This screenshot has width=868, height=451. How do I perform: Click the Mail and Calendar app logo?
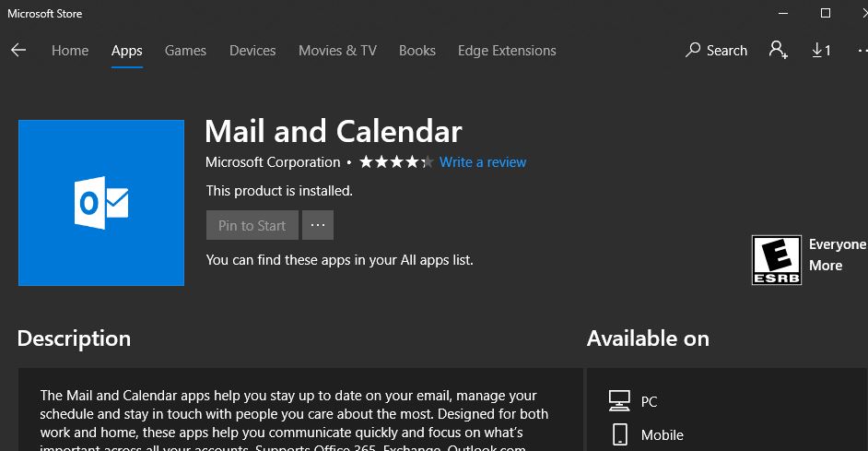(101, 203)
